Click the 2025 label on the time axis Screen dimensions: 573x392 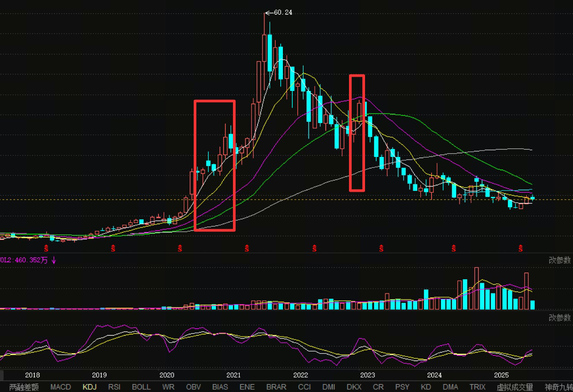(502, 375)
